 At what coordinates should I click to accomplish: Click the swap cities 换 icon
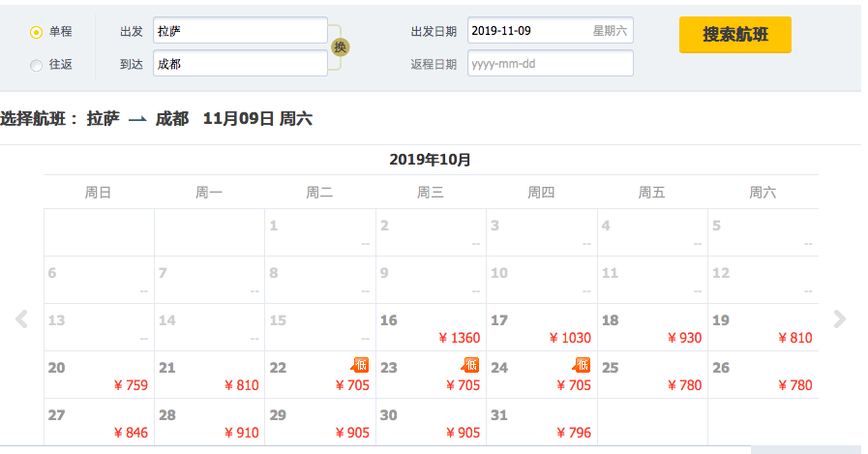[x=340, y=47]
